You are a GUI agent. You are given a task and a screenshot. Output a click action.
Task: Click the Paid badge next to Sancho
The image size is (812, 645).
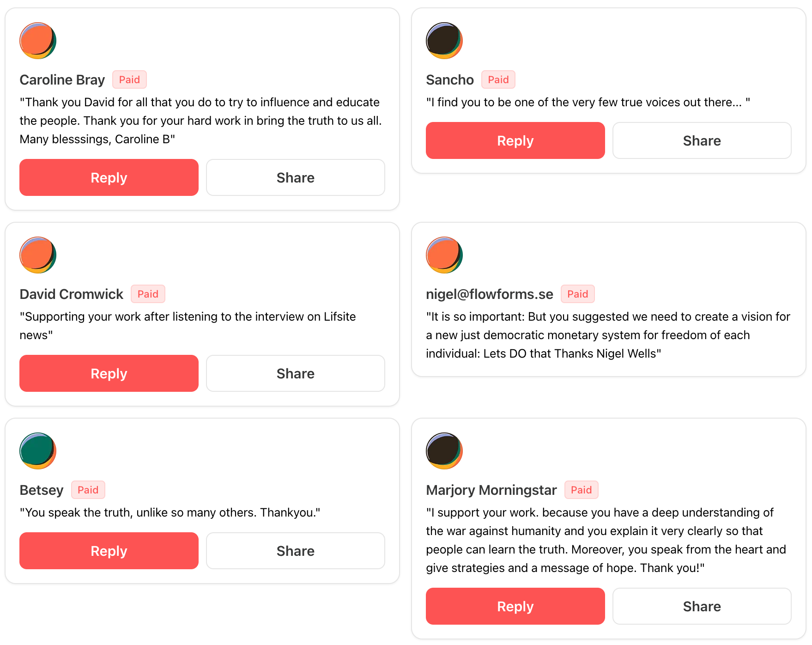click(498, 79)
